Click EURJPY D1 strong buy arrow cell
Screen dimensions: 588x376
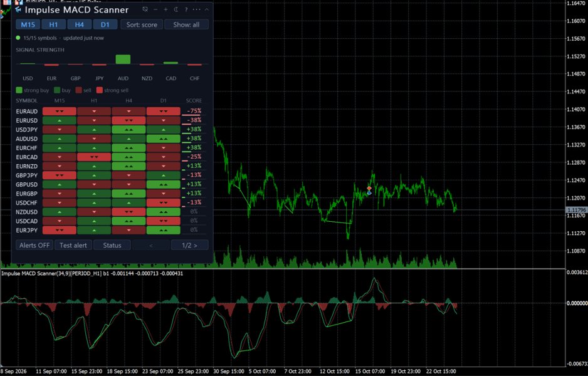click(x=163, y=230)
